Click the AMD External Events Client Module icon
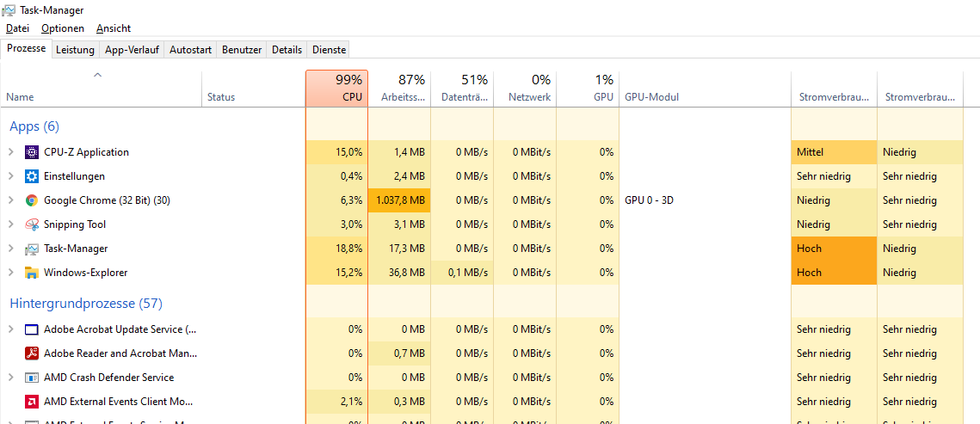The image size is (980, 424). coord(31,402)
